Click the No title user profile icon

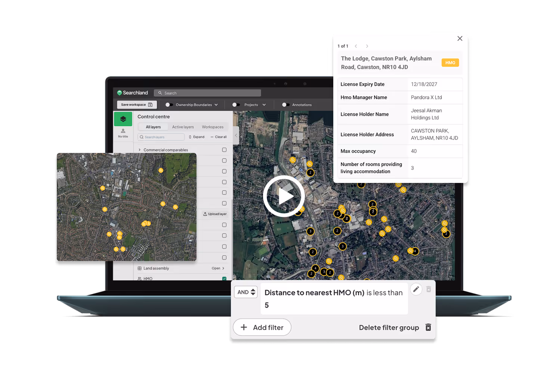pyautogui.click(x=123, y=131)
